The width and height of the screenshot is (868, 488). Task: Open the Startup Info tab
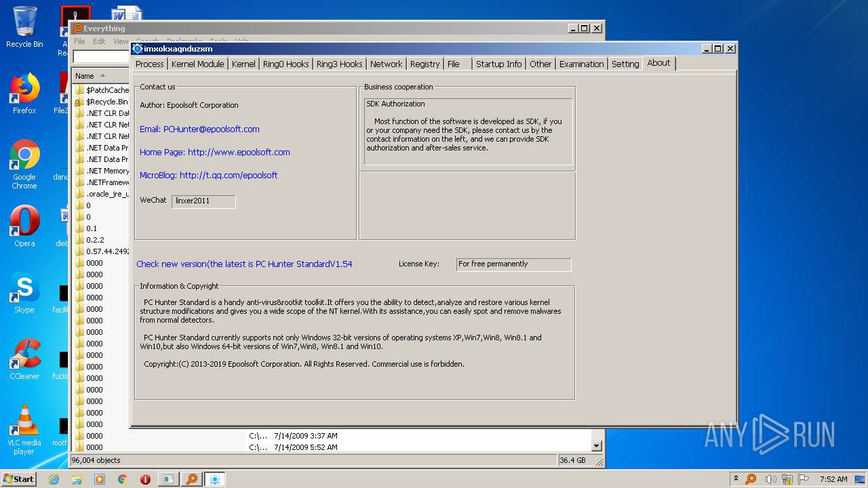[498, 64]
